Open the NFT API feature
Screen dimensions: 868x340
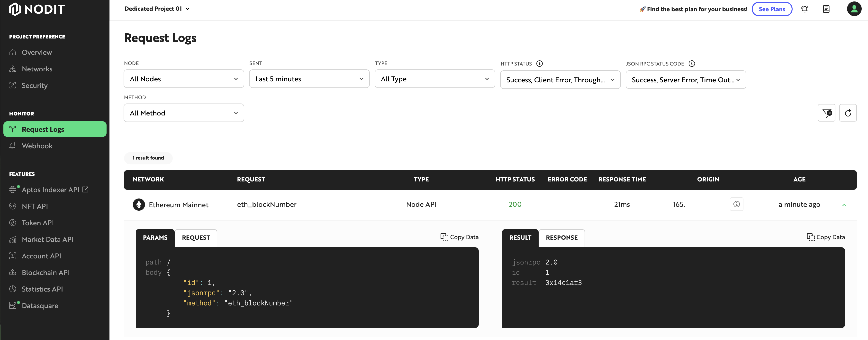pos(35,206)
